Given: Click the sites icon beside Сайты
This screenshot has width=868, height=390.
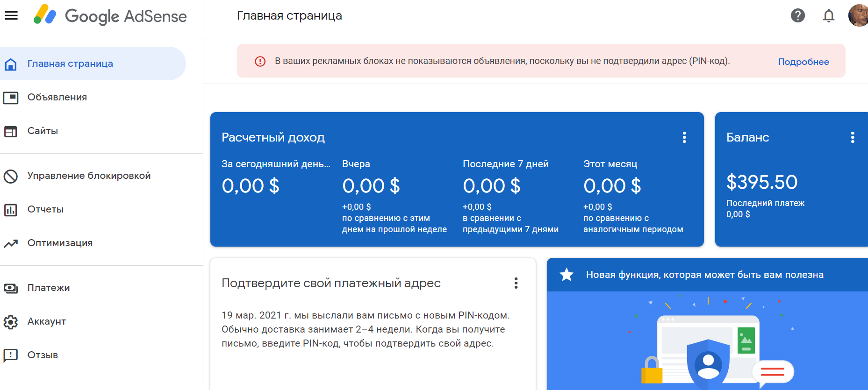Looking at the screenshot, I should (11, 131).
